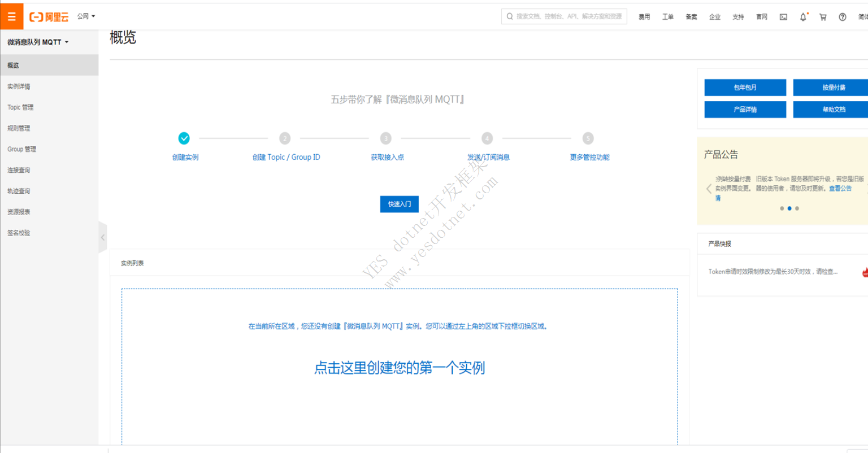Open 官网 in the top bar
This screenshot has height=453, width=868.
pos(762,17)
